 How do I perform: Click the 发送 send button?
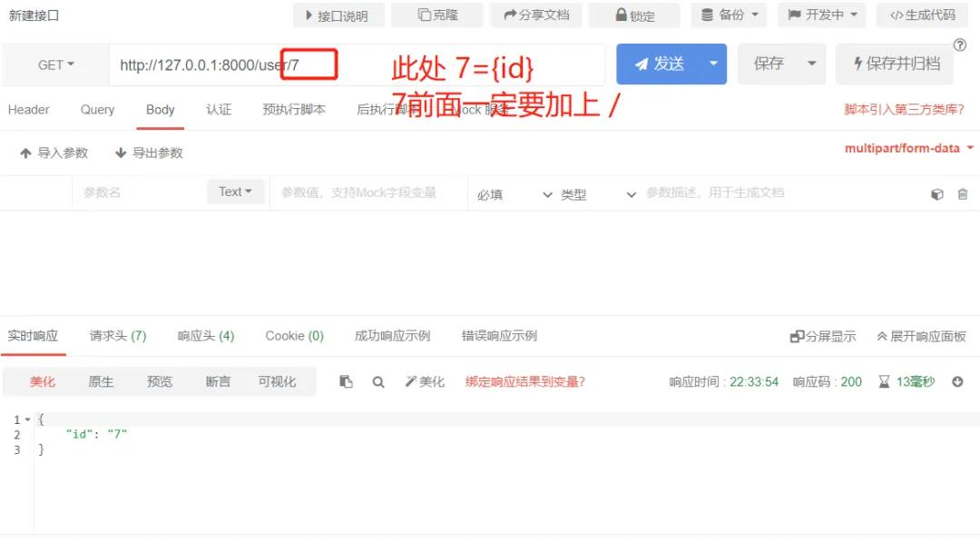pos(659,64)
